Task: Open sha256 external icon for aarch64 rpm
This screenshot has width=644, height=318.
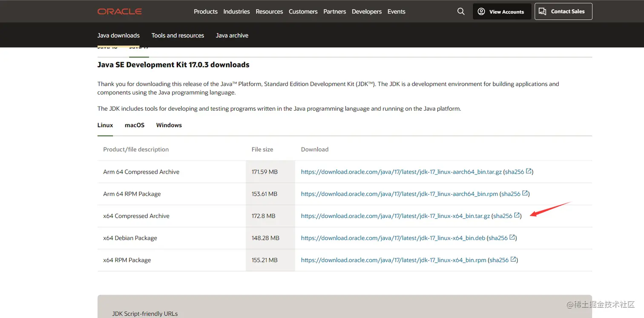Action: tap(525, 194)
